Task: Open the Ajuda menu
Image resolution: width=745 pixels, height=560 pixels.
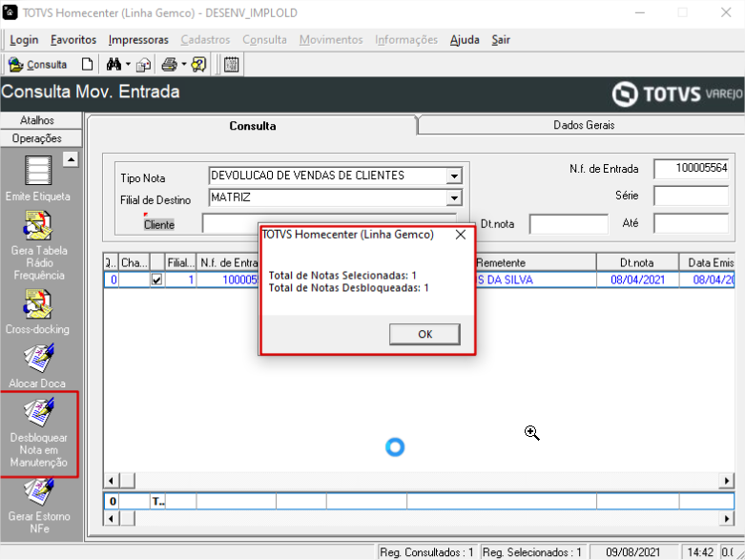Action: [x=465, y=40]
